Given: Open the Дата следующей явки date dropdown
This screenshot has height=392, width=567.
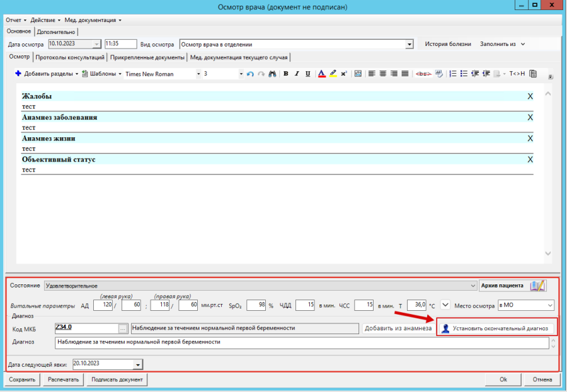Looking at the screenshot, I should click(x=138, y=364).
